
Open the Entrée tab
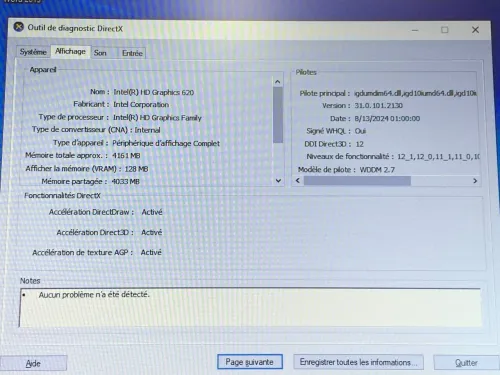pyautogui.click(x=132, y=53)
